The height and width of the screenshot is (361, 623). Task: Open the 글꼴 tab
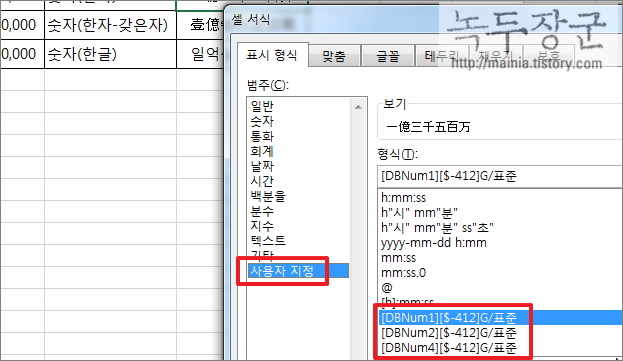pyautogui.click(x=388, y=56)
